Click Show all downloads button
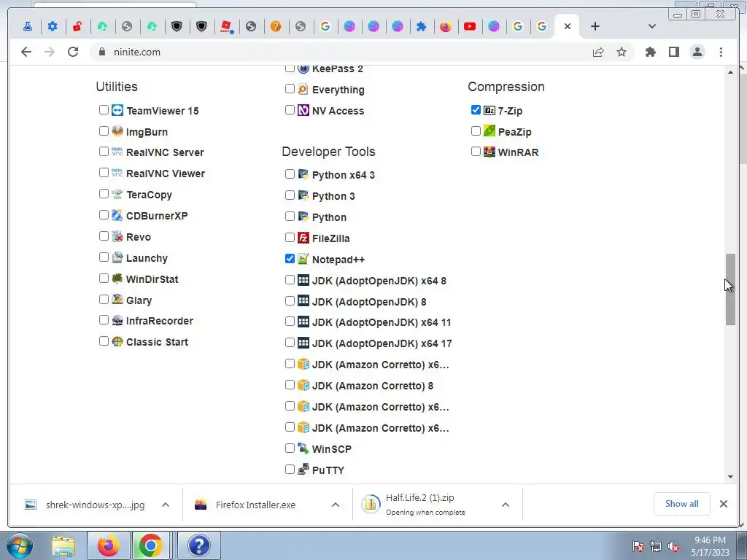747x560 pixels. point(682,504)
